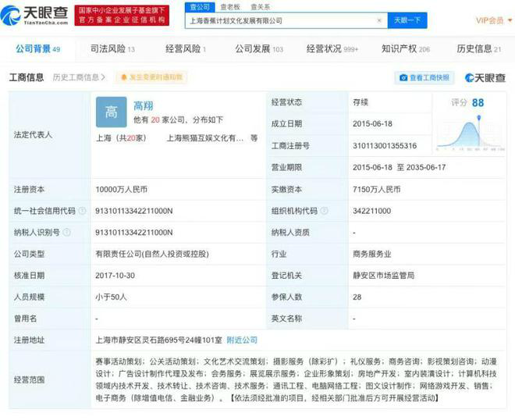Open the 司法风险 tab
515x420 pixels.
(112, 49)
